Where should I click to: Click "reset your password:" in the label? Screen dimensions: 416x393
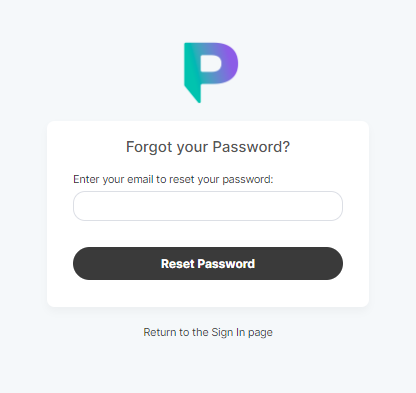(x=221, y=179)
